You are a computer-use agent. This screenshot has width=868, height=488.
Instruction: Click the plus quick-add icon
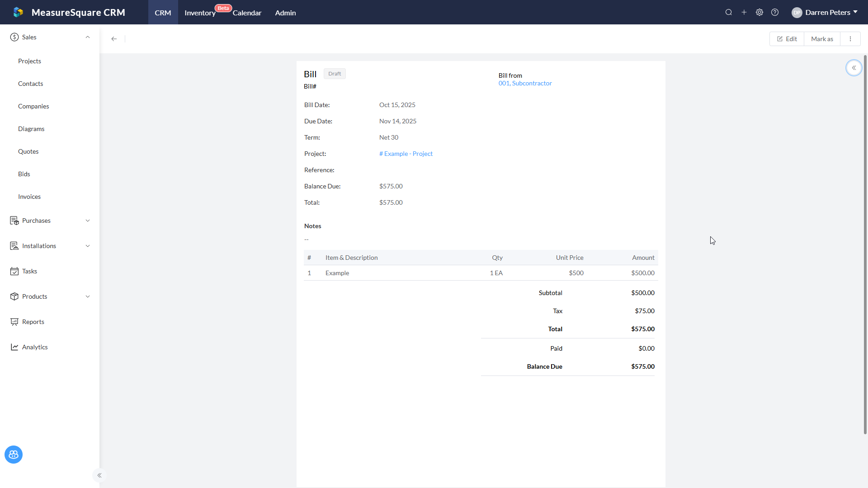(744, 13)
